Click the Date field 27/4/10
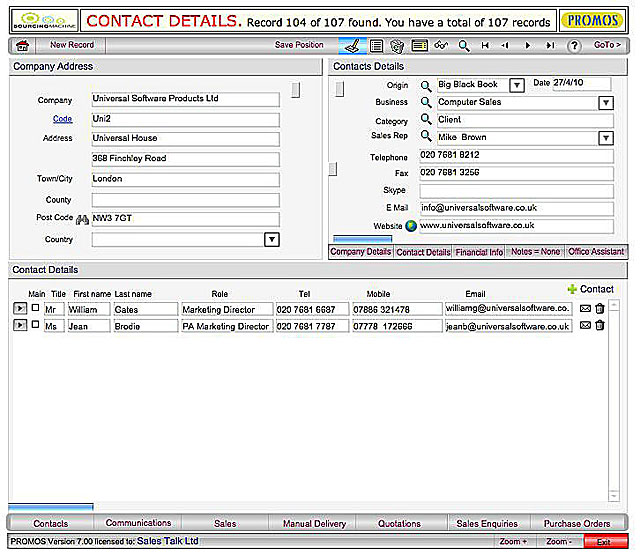The height and width of the screenshot is (554, 640). pos(581,83)
